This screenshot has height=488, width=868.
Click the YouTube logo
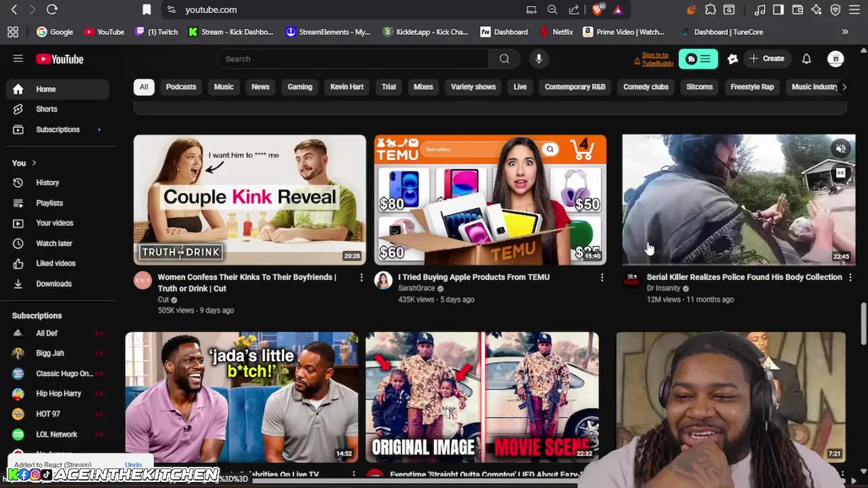pos(60,59)
